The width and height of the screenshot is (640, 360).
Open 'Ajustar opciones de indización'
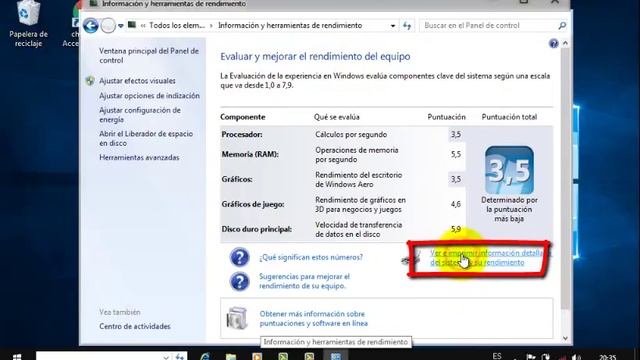pyautogui.click(x=149, y=96)
